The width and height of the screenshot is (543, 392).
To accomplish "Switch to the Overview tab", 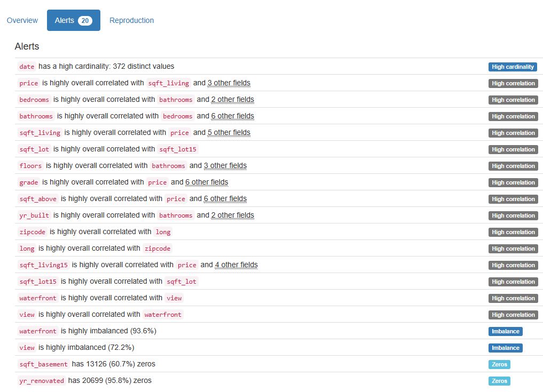I will point(22,20).
